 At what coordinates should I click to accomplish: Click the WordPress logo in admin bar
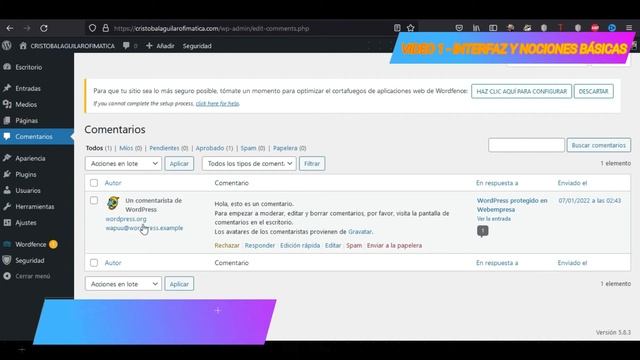7,46
